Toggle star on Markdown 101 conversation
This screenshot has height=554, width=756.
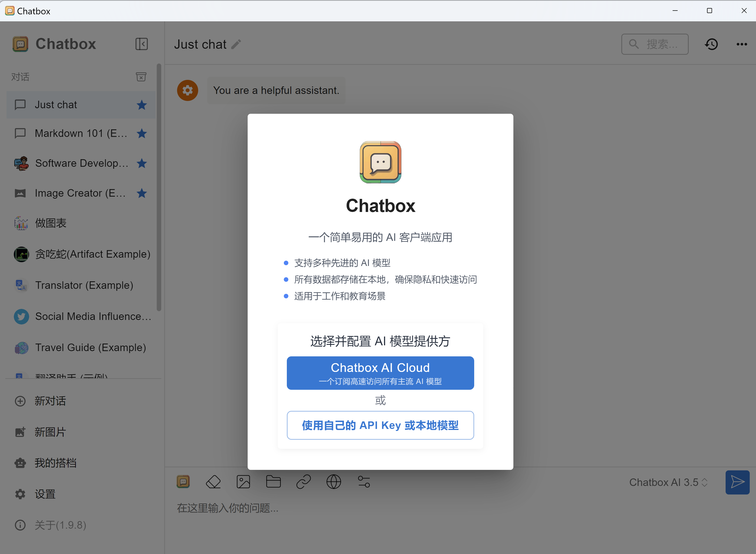[x=142, y=133]
